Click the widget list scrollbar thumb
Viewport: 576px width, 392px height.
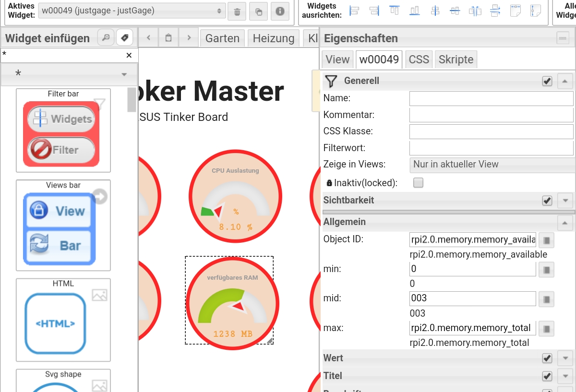[132, 100]
